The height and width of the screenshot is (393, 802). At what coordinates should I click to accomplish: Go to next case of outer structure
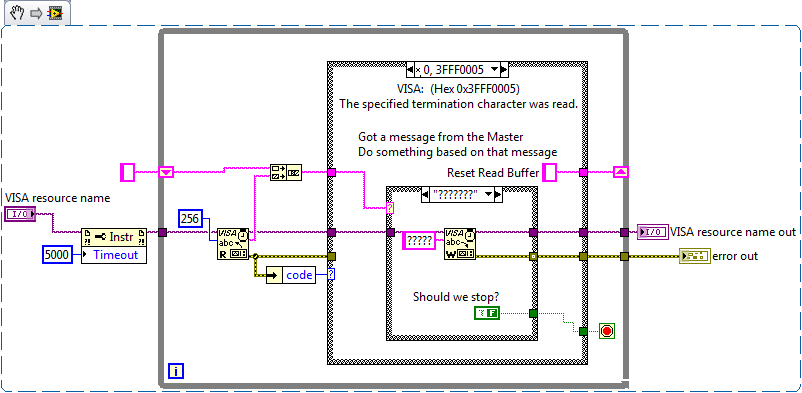pyautogui.click(x=504, y=69)
